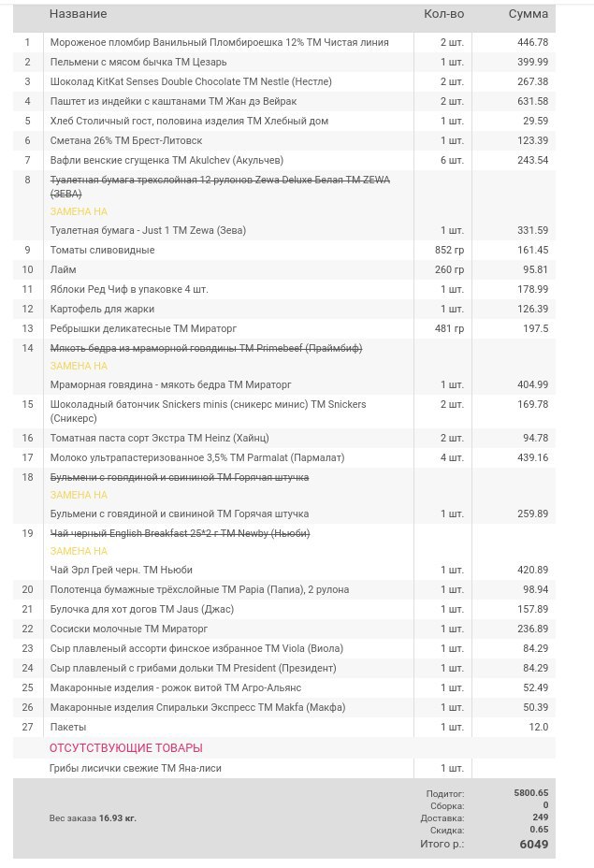Screen dimensions: 594x868
Task: Click the sum value 420.89
Action: 532,570
